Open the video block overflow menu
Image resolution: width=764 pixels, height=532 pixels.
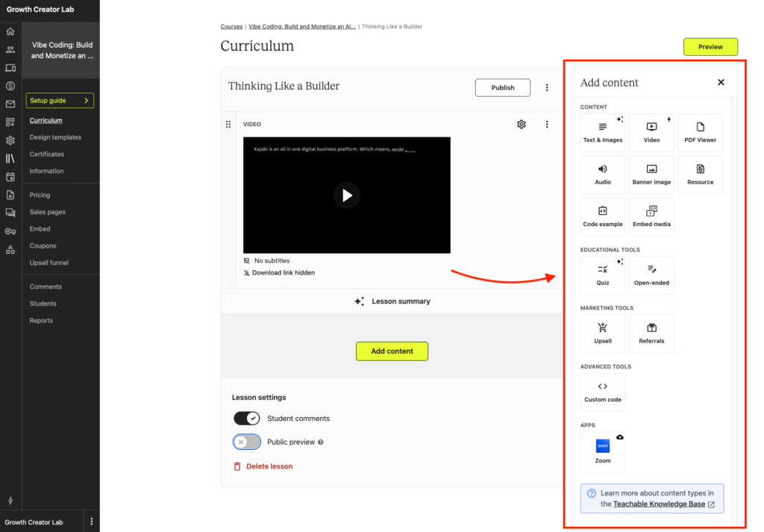click(548, 124)
